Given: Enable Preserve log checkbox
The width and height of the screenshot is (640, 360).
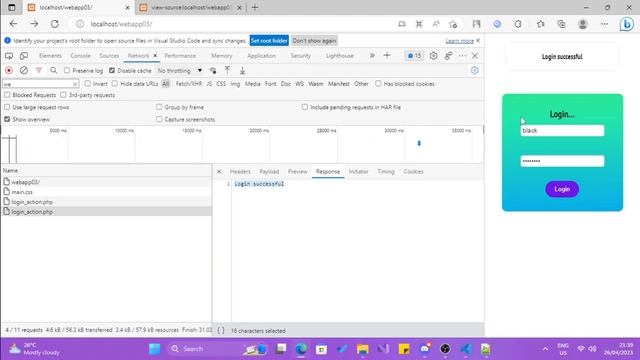Looking at the screenshot, I should (x=67, y=71).
